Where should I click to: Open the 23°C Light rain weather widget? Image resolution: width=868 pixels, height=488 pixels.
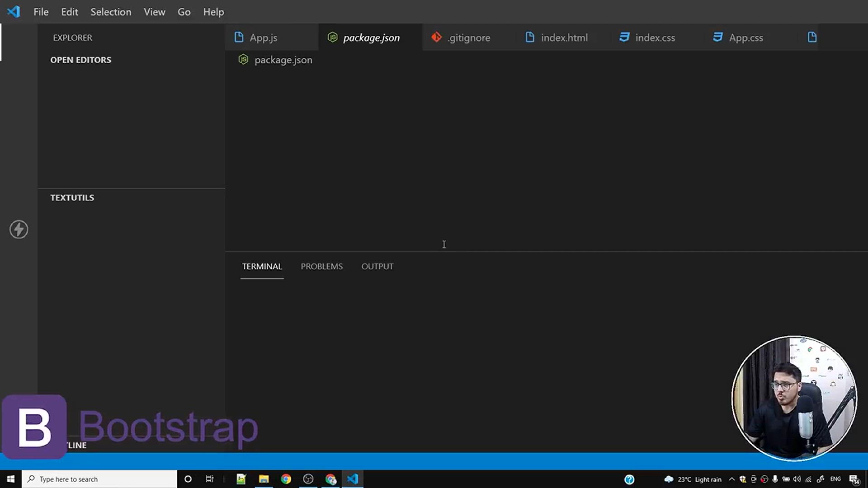point(693,479)
